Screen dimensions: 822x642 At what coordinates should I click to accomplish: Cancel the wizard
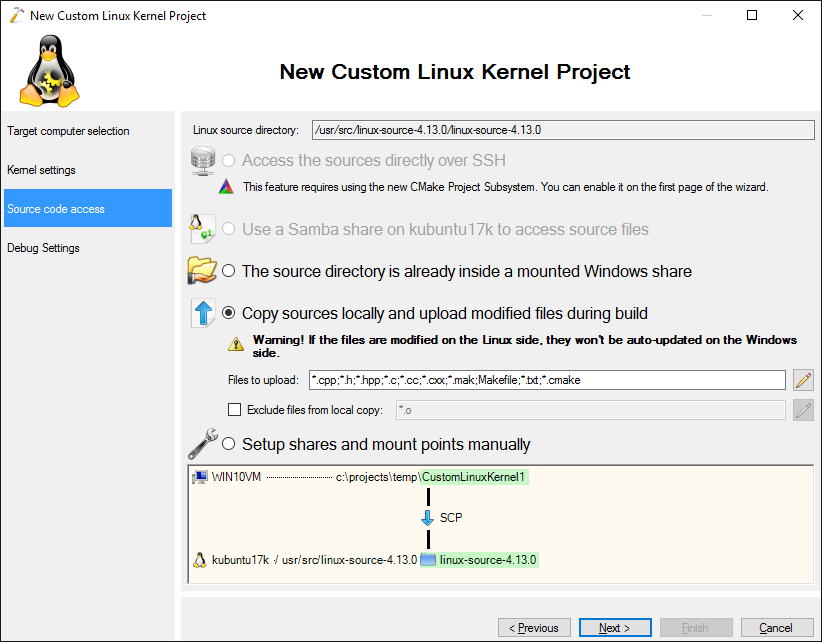(775, 628)
